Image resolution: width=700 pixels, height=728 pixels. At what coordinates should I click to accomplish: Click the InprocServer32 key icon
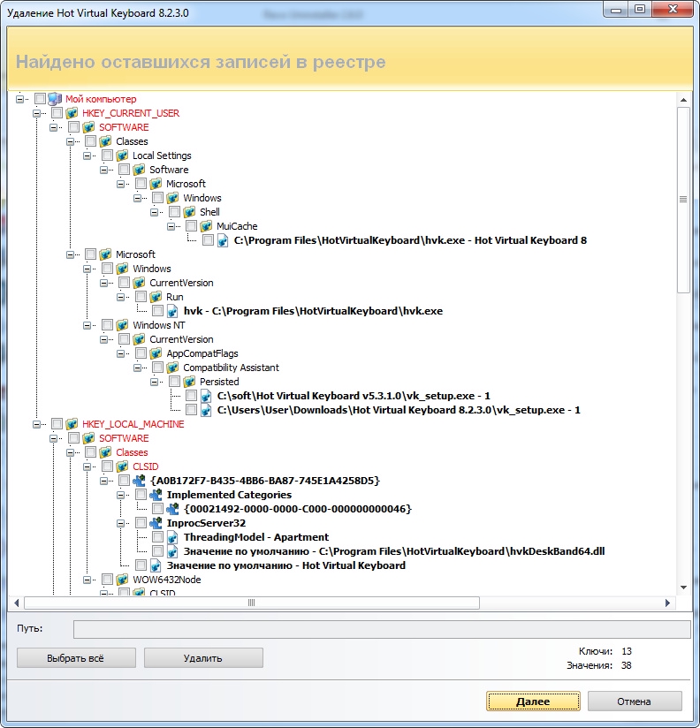(156, 523)
